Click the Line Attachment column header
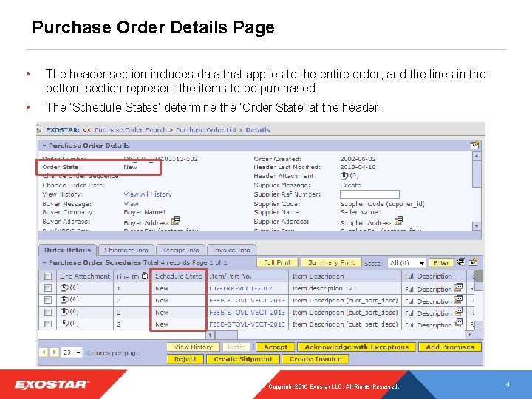The image size is (532, 399). (85, 276)
